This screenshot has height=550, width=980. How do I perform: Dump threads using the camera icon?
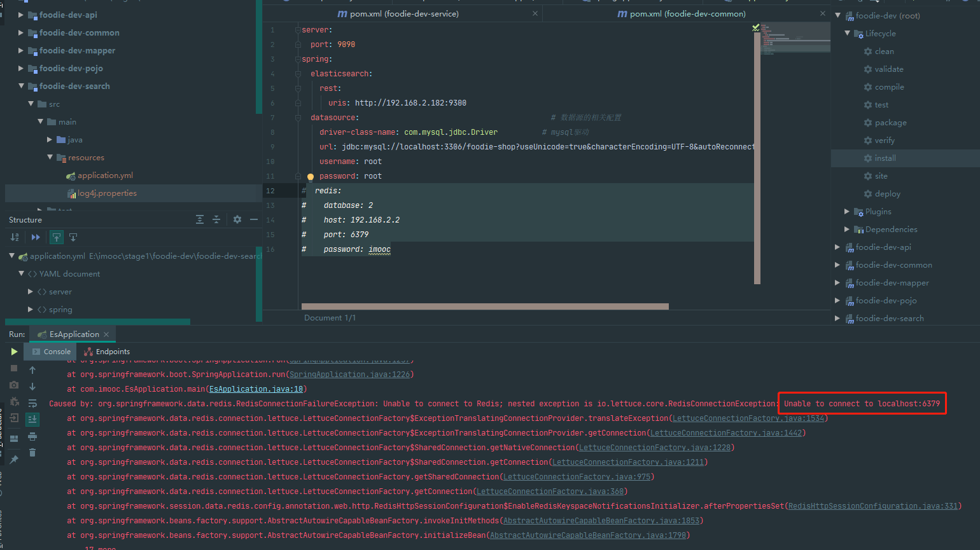tap(14, 385)
